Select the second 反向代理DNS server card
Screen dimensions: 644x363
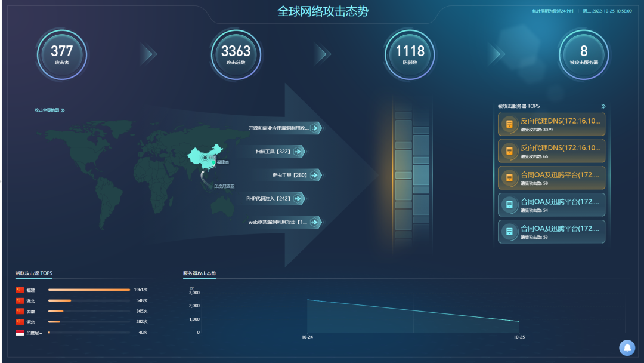pyautogui.click(x=551, y=150)
